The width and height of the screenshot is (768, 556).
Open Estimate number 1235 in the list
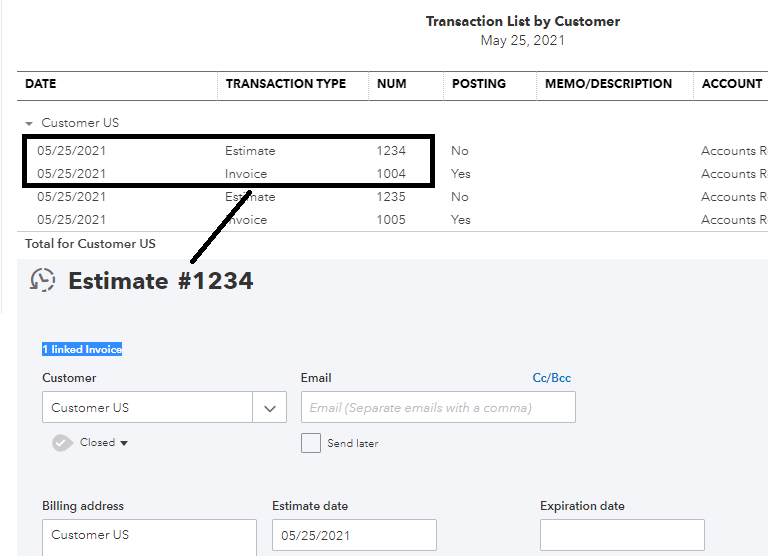391,197
